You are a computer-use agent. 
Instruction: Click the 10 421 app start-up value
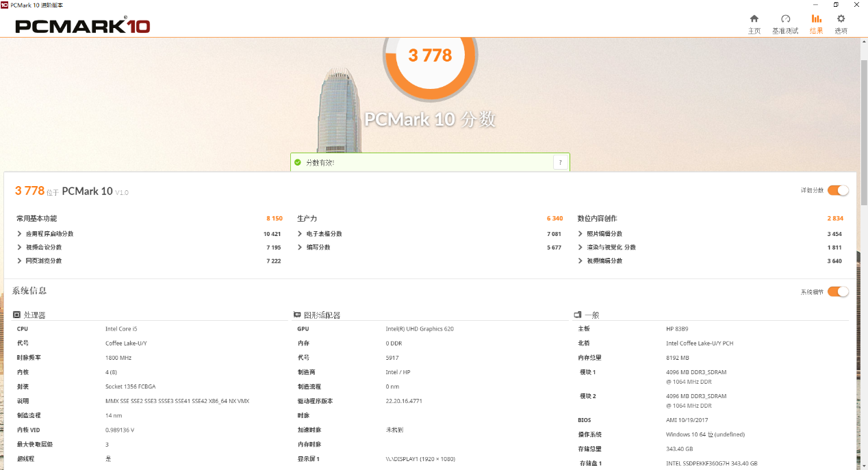(272, 234)
